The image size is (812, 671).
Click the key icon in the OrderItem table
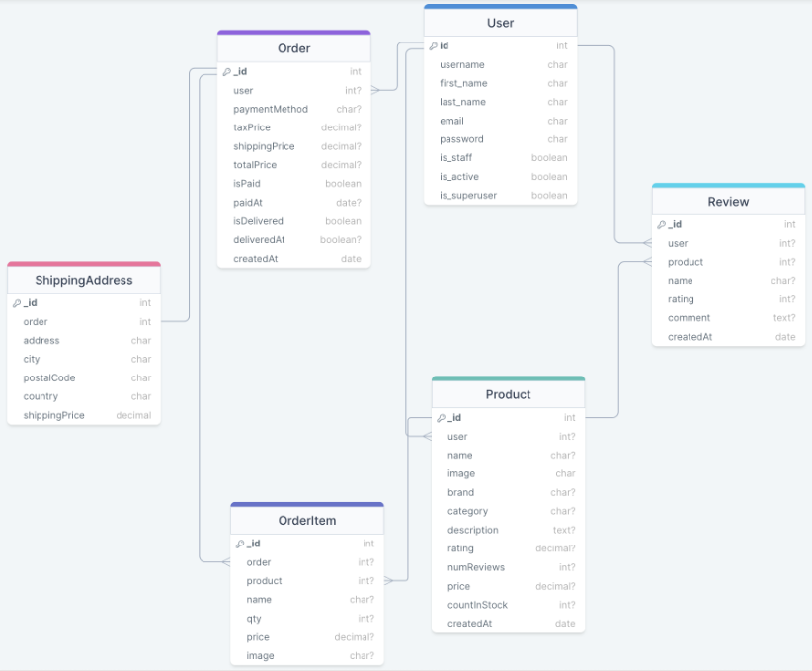point(240,544)
